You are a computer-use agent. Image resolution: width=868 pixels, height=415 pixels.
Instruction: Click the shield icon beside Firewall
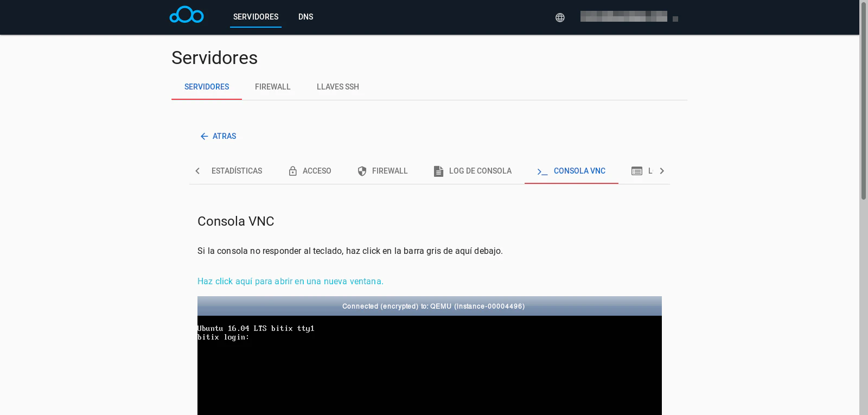(362, 171)
